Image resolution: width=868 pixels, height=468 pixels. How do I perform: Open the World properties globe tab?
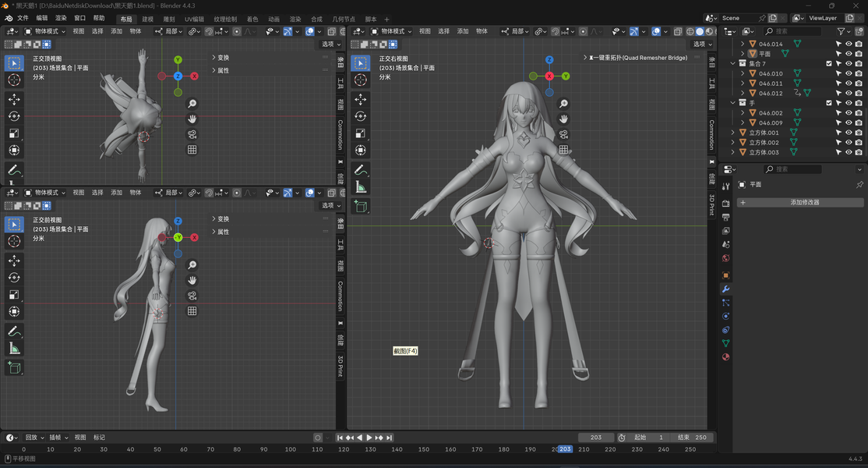pos(725,258)
